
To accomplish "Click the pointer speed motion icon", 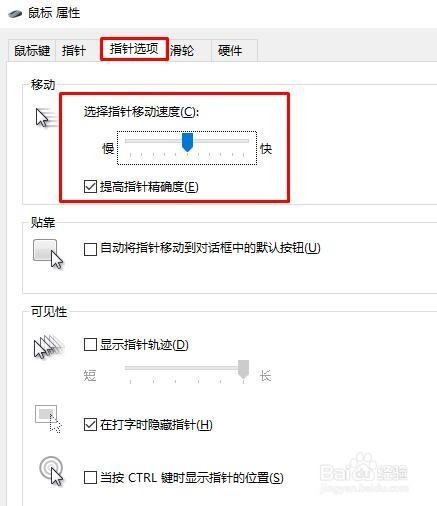I will pos(46,118).
